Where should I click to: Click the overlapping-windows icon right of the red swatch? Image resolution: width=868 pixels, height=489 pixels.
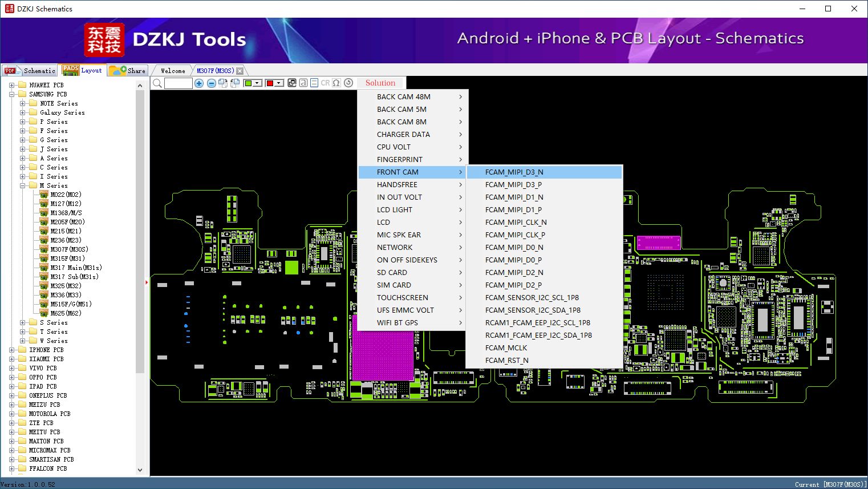coord(292,83)
